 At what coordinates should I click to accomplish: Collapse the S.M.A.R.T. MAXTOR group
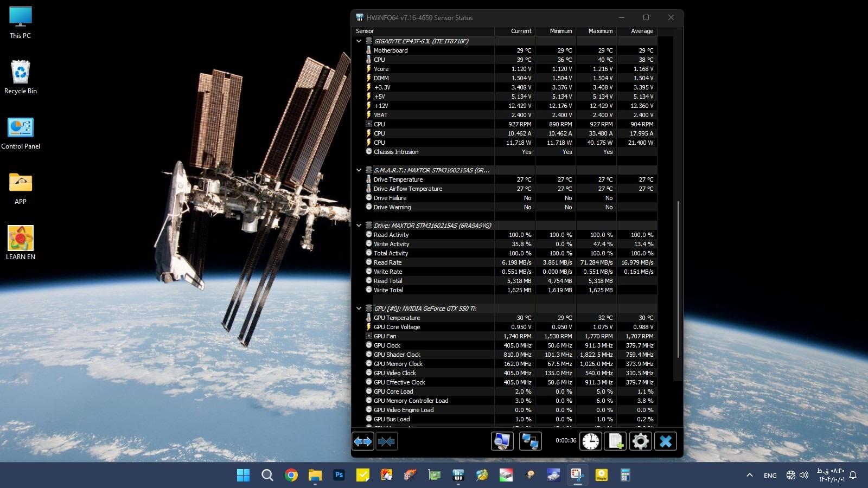point(359,170)
